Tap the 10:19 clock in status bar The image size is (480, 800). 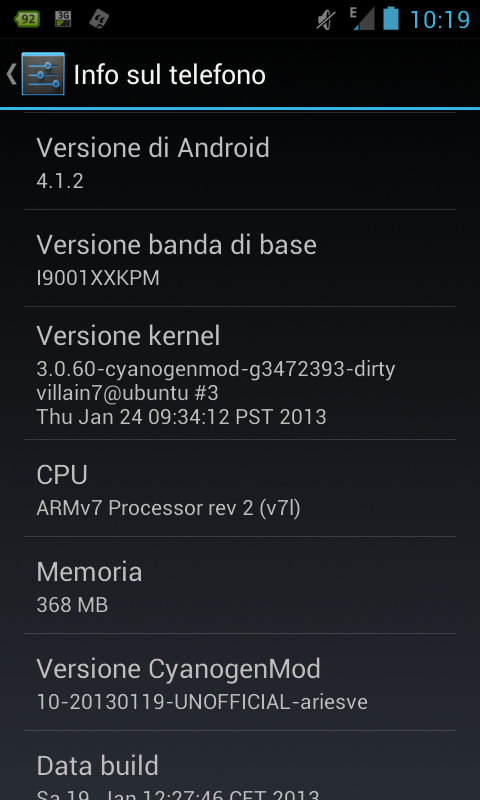pyautogui.click(x=440, y=19)
